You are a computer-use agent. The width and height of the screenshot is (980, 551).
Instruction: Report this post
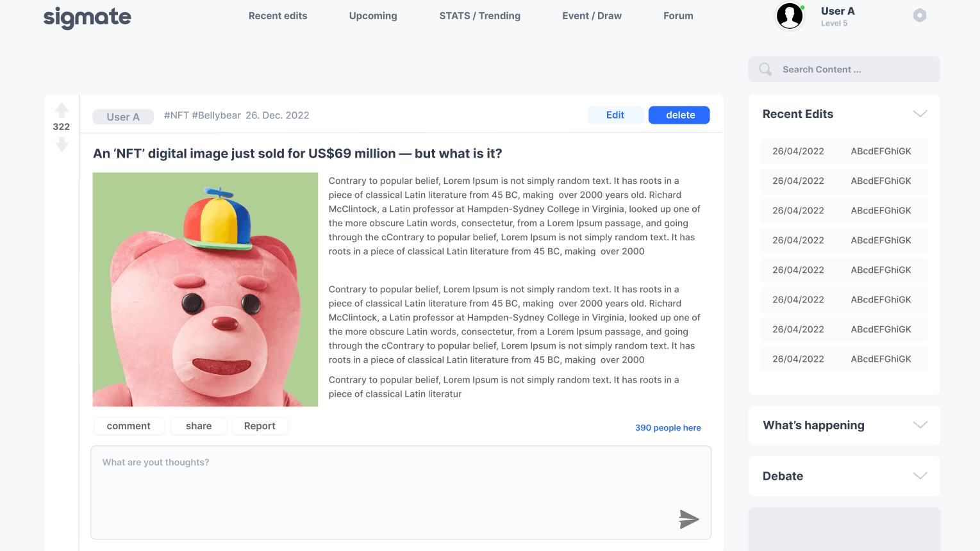pos(260,426)
